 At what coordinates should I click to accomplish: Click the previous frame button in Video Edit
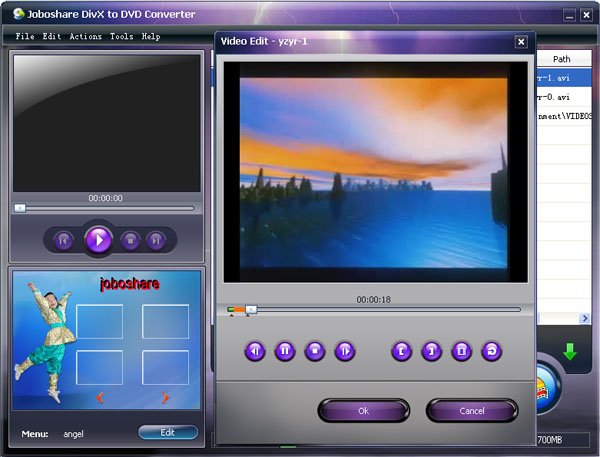[x=255, y=351]
